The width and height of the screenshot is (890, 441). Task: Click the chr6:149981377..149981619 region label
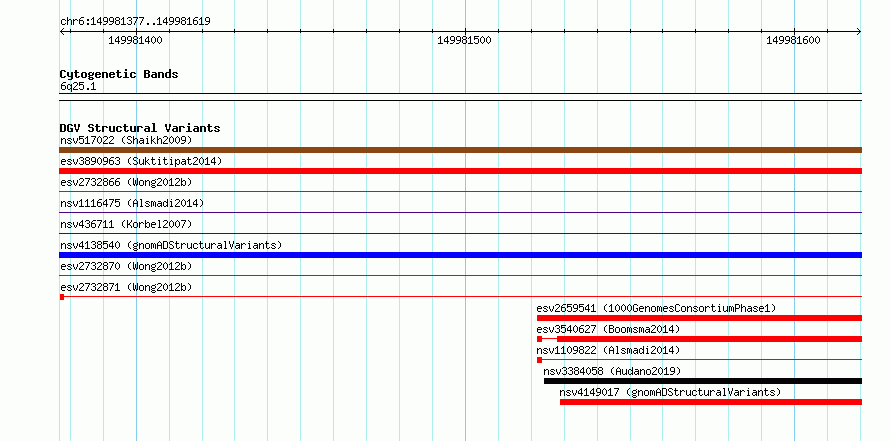pos(135,22)
